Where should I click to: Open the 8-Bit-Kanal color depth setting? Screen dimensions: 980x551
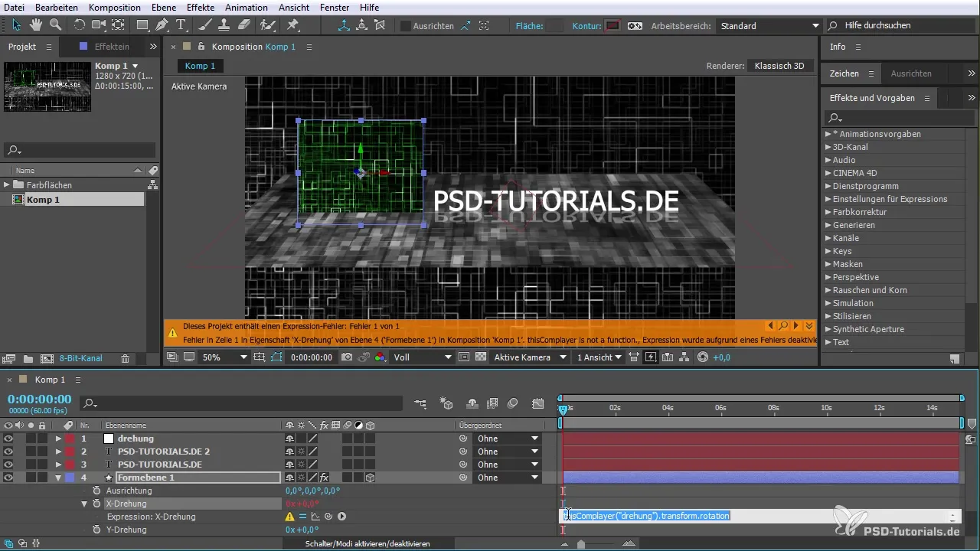80,358
